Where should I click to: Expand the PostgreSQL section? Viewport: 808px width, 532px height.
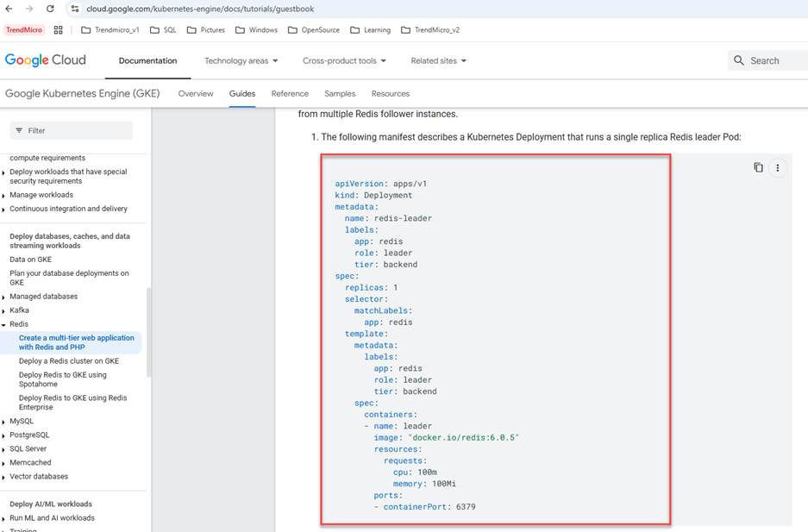[x=29, y=435]
